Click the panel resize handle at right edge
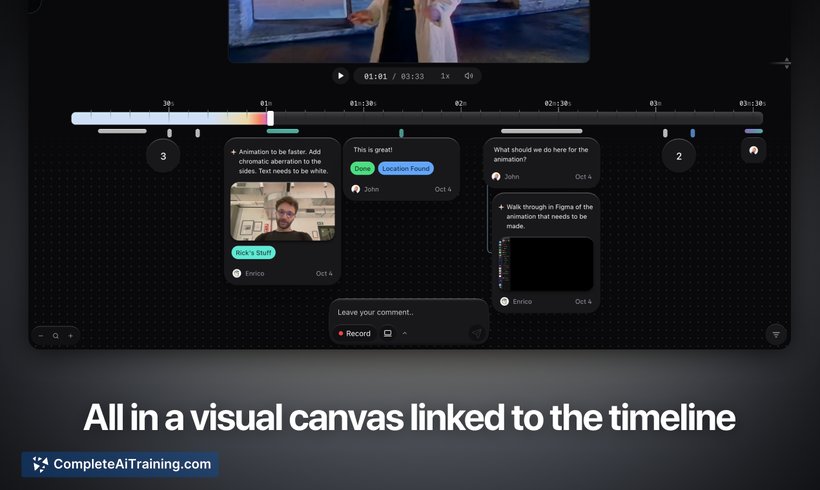 pos(787,63)
